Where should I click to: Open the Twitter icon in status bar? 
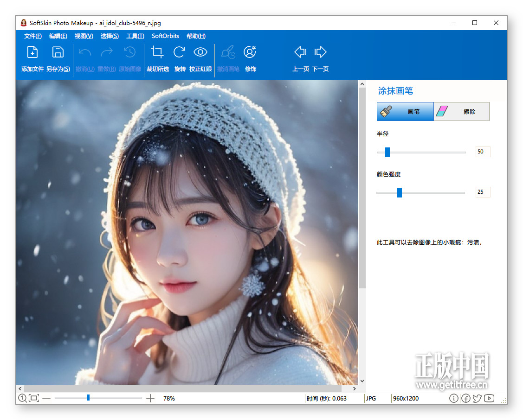point(478,398)
